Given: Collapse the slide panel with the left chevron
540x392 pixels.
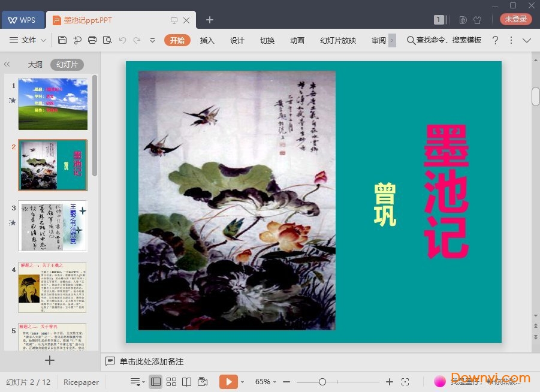Looking at the screenshot, I should pos(7,64).
